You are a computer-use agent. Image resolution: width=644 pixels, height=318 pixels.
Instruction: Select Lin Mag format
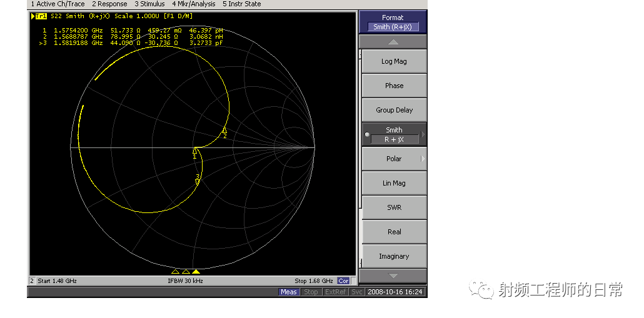[x=394, y=183]
